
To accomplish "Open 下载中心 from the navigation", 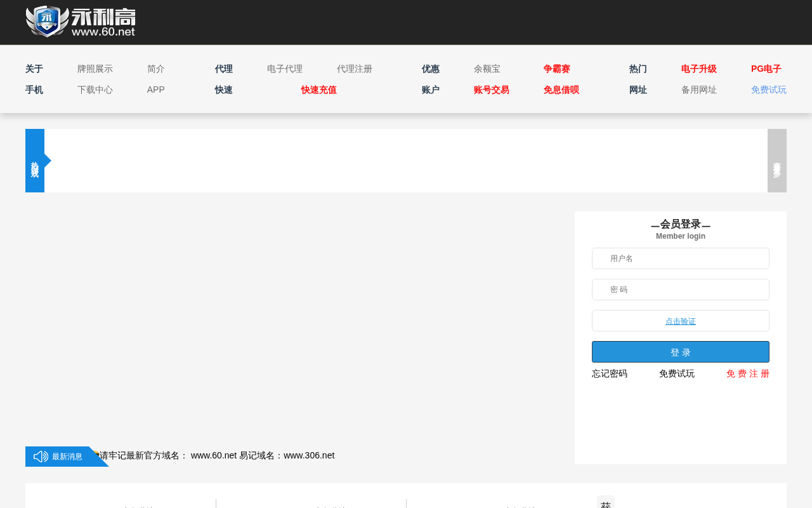I will [x=95, y=90].
